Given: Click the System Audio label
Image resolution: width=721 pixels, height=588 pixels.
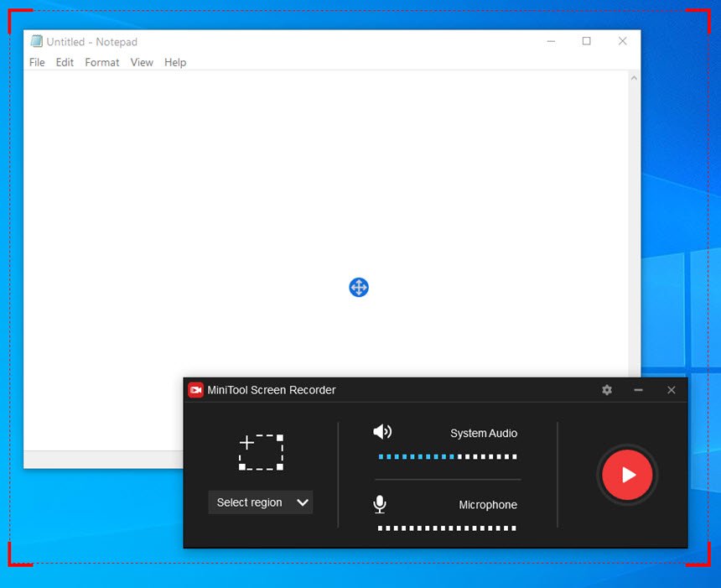Looking at the screenshot, I should coord(484,434).
